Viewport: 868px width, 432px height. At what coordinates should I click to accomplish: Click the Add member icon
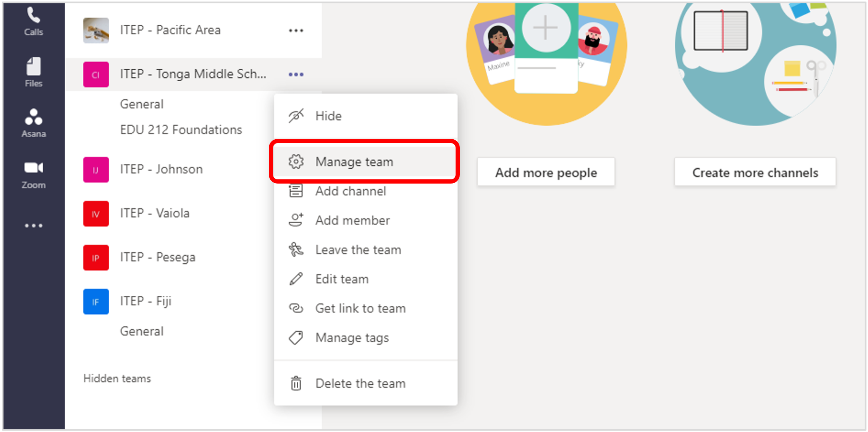pos(296,220)
